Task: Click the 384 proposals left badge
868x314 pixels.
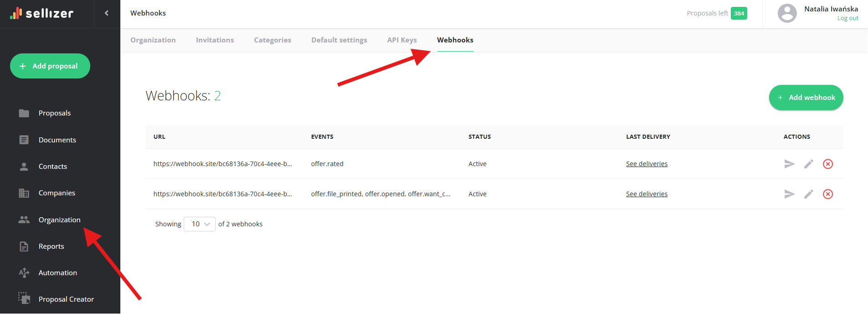Action: click(x=739, y=13)
